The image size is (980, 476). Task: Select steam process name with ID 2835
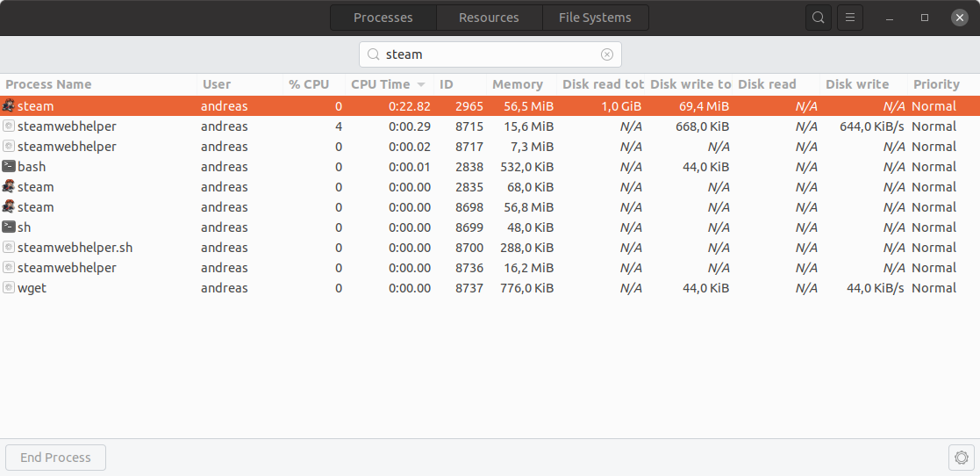pos(36,186)
